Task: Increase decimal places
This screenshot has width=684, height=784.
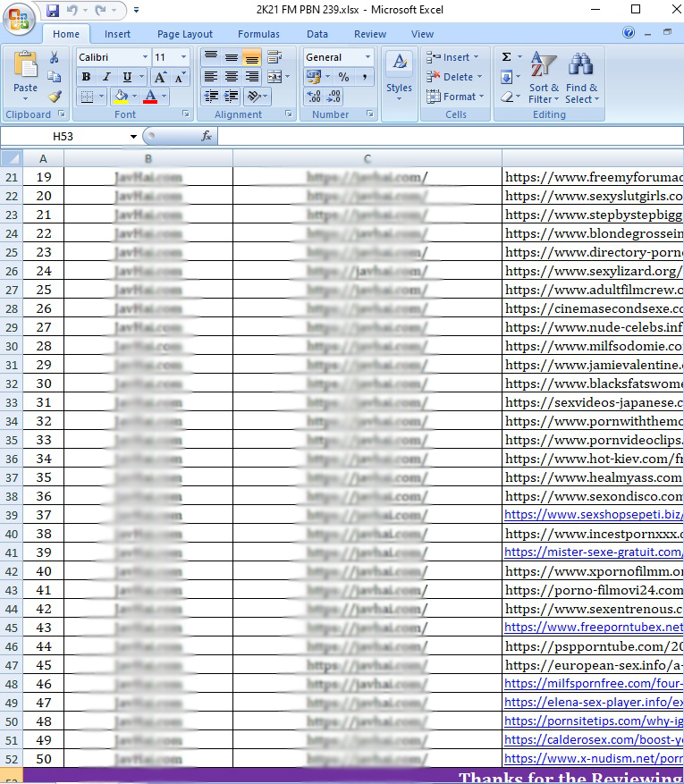Action: pyautogui.click(x=314, y=96)
